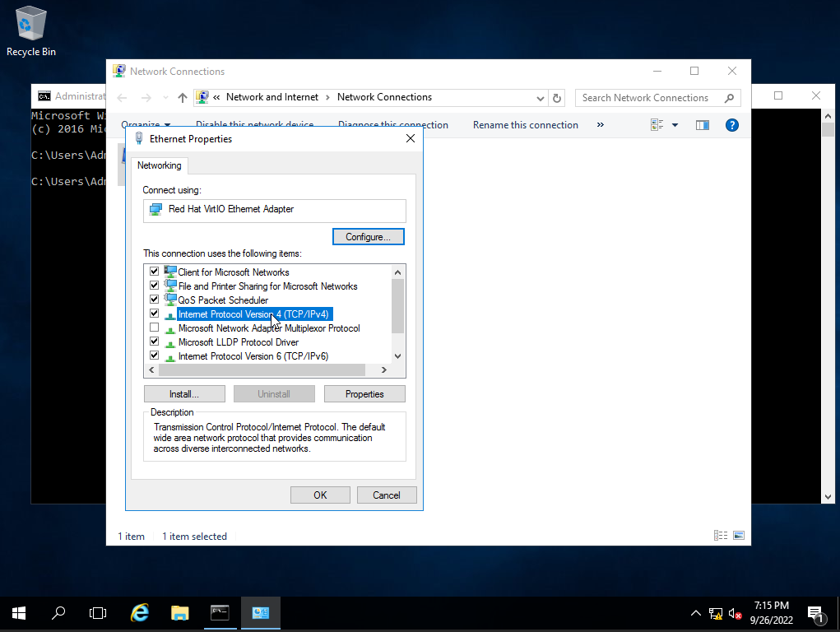The image size is (840, 632).
Task: Select QoS Packet Scheduler list item
Action: (x=224, y=300)
